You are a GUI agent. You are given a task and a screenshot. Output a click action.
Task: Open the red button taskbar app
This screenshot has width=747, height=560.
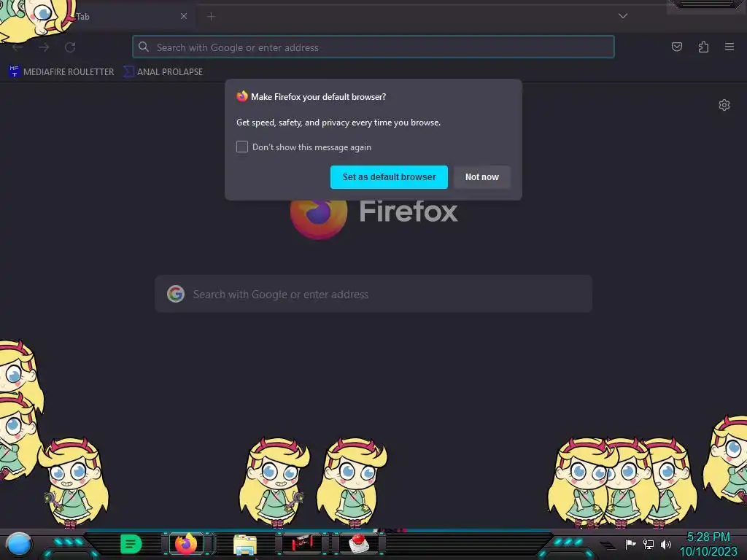click(359, 544)
